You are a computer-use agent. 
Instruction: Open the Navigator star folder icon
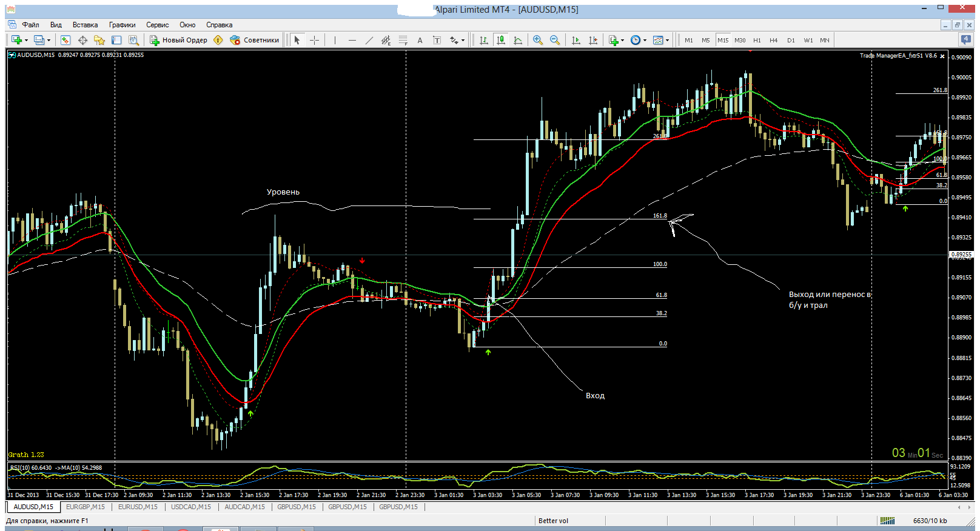click(99, 40)
